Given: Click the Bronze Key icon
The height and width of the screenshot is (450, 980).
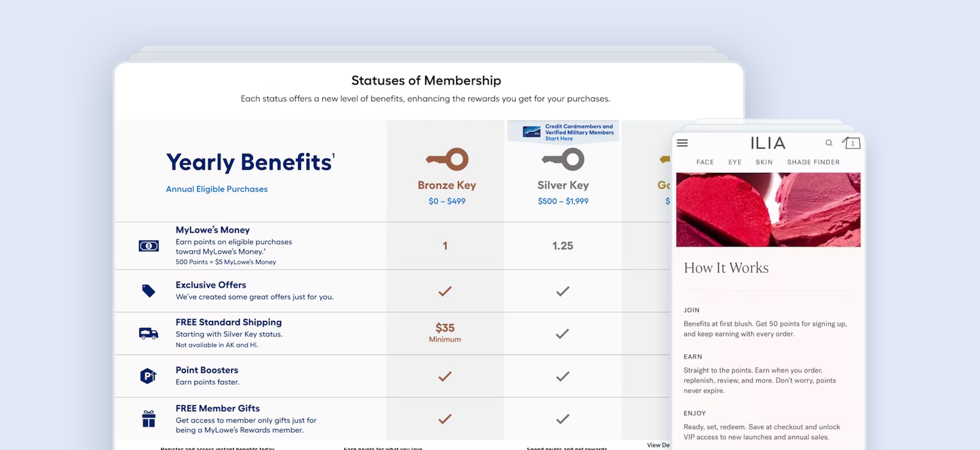Looking at the screenshot, I should tap(447, 159).
